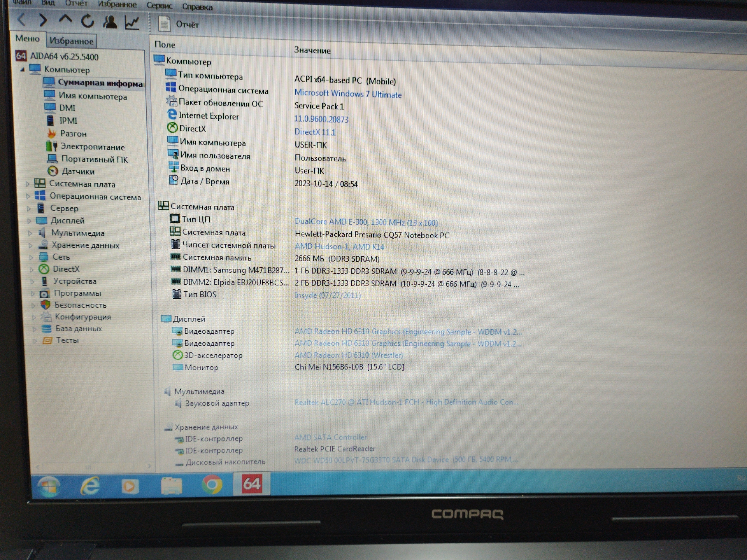
Task: Expand DirectX node in sidebar tree
Action: tap(32, 269)
